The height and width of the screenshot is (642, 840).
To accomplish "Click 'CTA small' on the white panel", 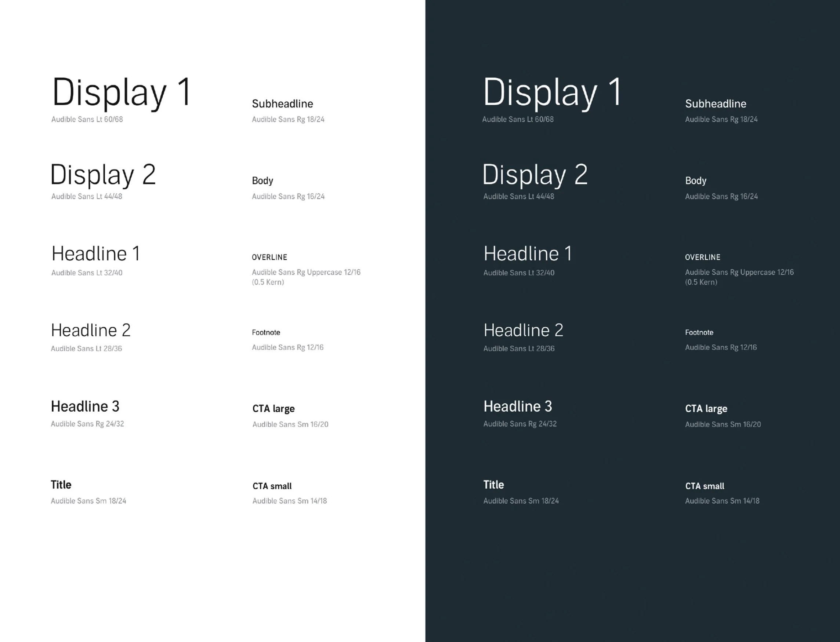I will point(272,486).
